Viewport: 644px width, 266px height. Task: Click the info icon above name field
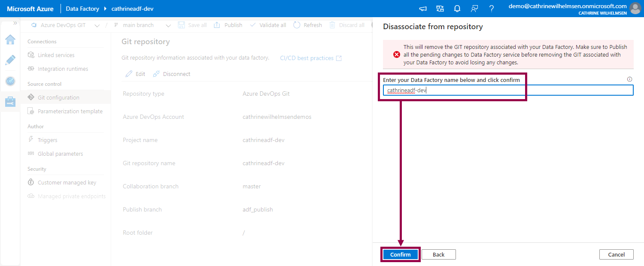tap(629, 79)
